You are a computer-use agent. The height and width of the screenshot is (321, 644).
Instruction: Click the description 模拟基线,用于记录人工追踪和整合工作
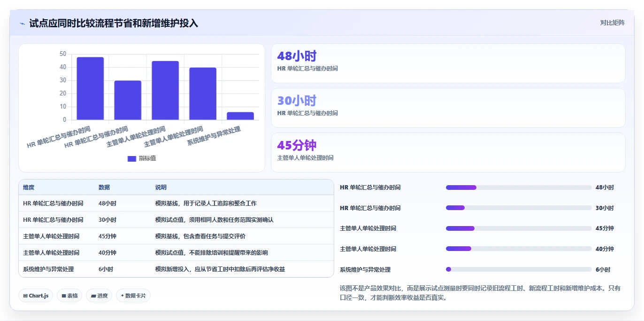pyautogui.click(x=206, y=204)
